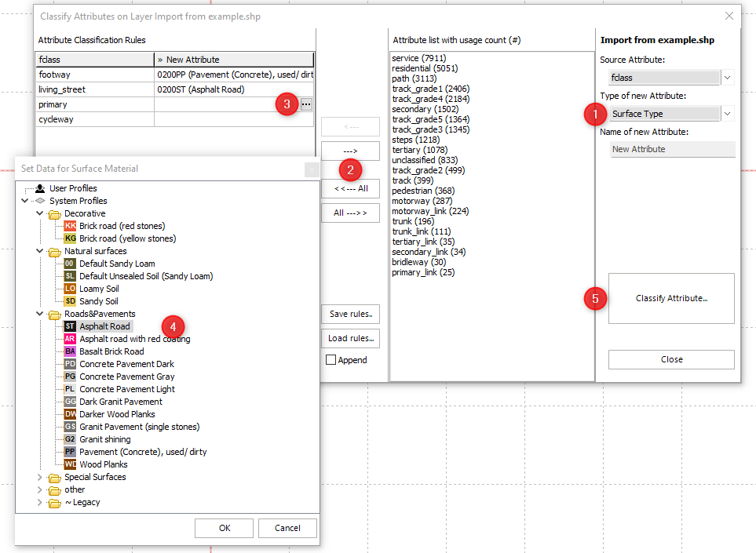Click the ellipsis button in primary row
The width and height of the screenshot is (756, 553).
coord(306,104)
